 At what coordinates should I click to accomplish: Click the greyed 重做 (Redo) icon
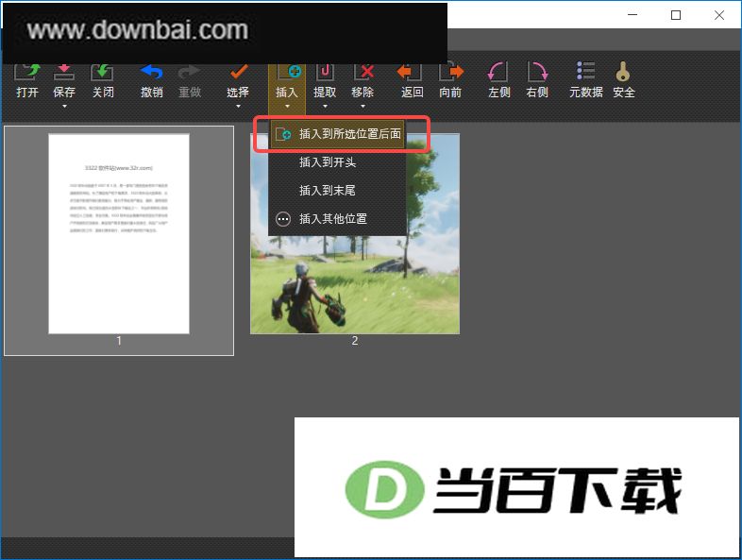190,73
